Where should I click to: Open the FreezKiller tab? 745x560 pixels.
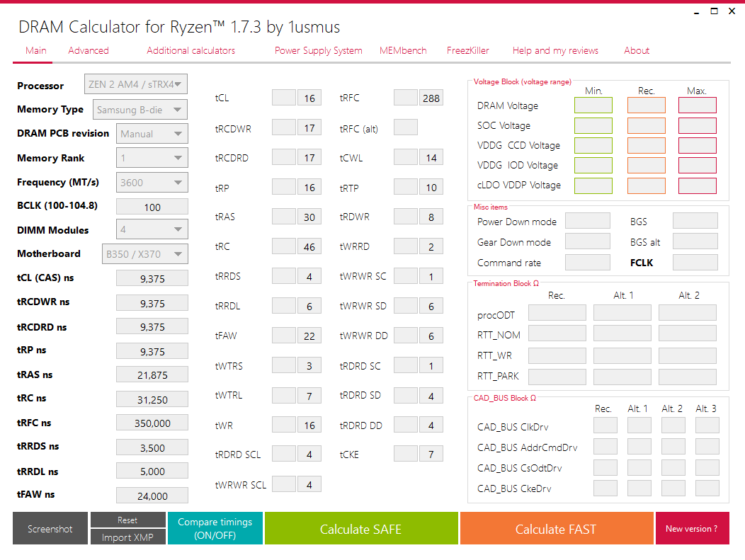coord(467,51)
